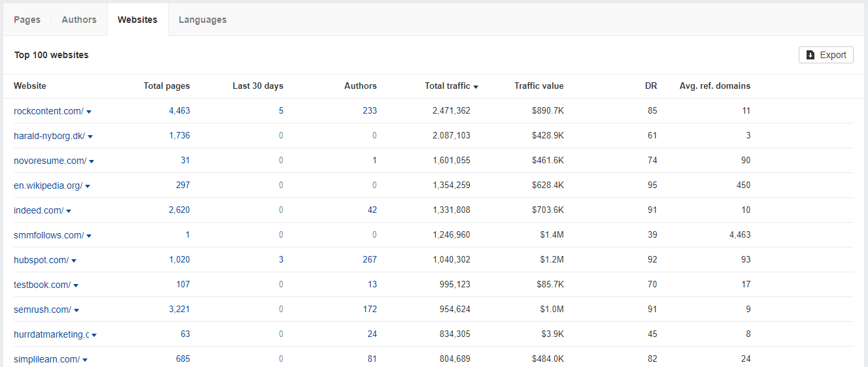The height and width of the screenshot is (367, 868).
Task: Expand semrush.com dropdown arrow
Action: 76,310
